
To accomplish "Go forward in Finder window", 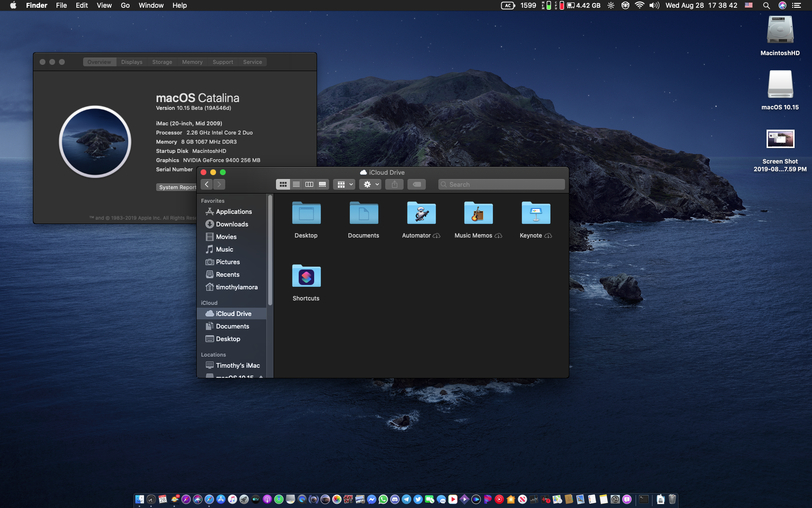I will point(219,184).
